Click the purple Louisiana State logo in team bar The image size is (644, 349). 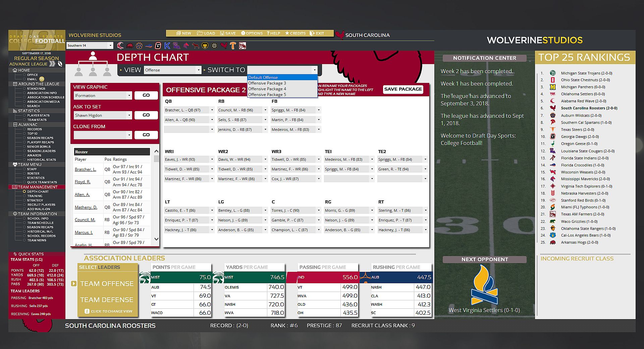[x=176, y=46]
